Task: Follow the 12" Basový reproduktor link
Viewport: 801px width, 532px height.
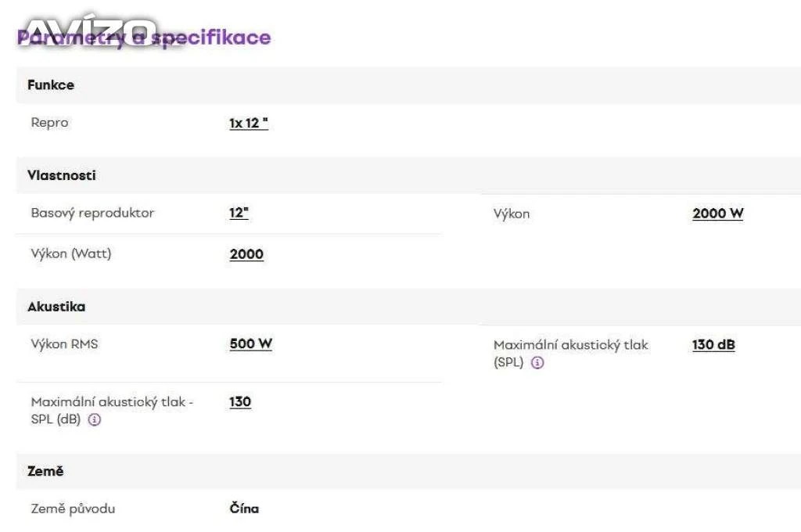Action: click(x=239, y=213)
